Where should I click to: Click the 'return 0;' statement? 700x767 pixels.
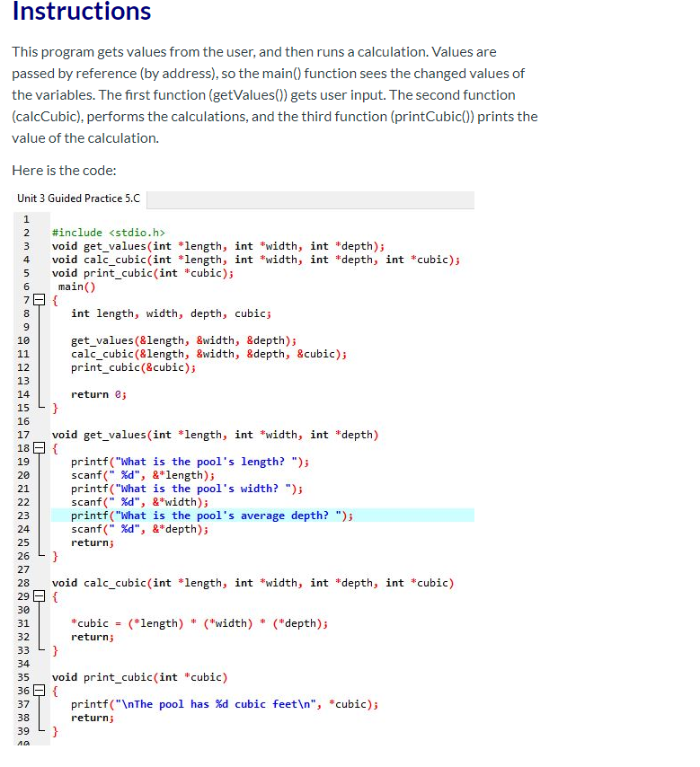(98, 394)
